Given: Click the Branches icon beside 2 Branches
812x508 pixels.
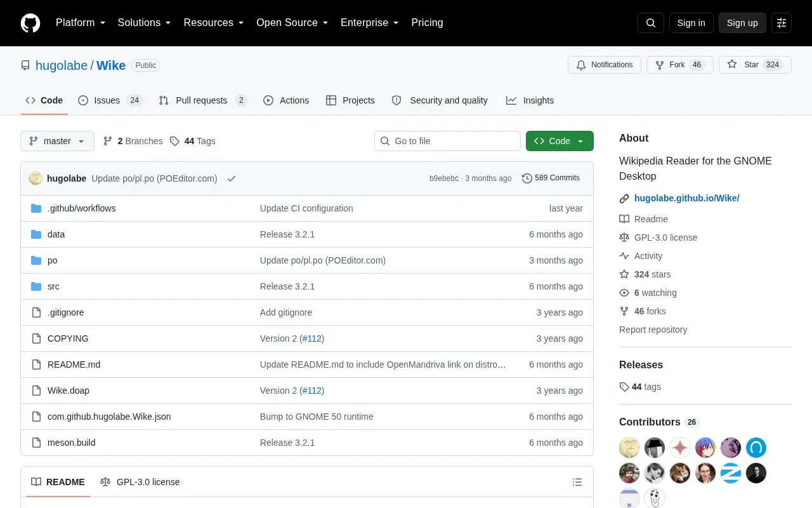Looking at the screenshot, I should (x=108, y=141).
